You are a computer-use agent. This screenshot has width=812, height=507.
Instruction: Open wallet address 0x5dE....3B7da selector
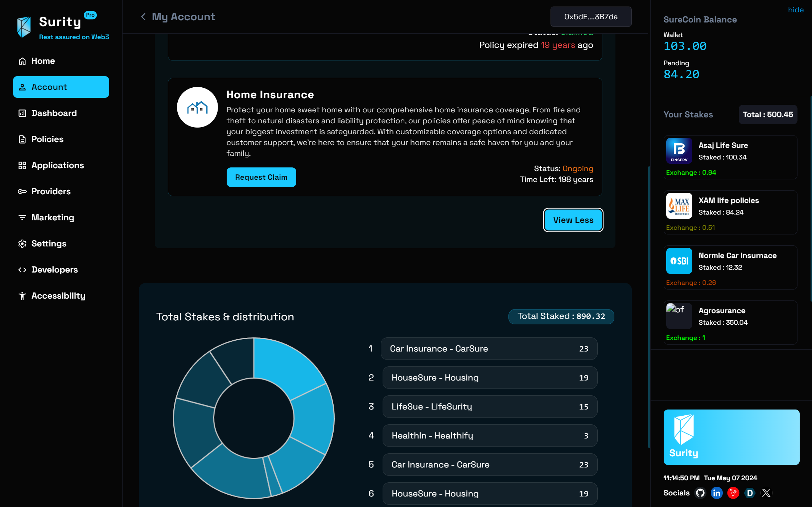tap(591, 17)
